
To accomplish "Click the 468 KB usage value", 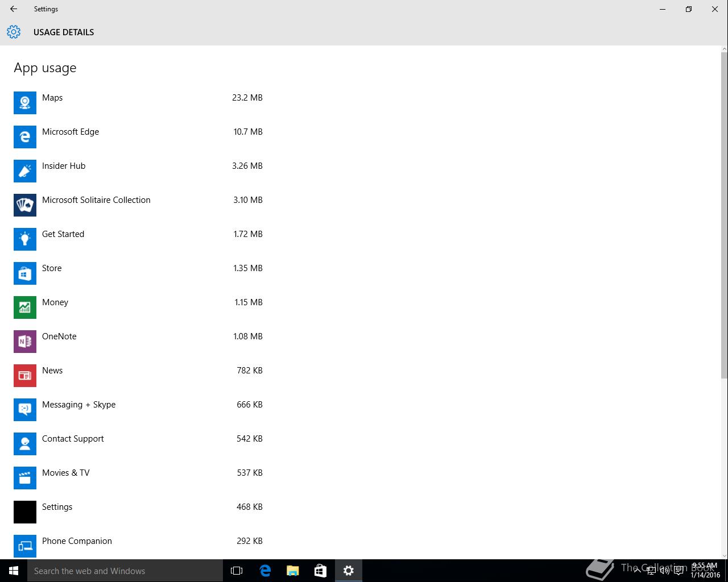I will [x=250, y=507].
